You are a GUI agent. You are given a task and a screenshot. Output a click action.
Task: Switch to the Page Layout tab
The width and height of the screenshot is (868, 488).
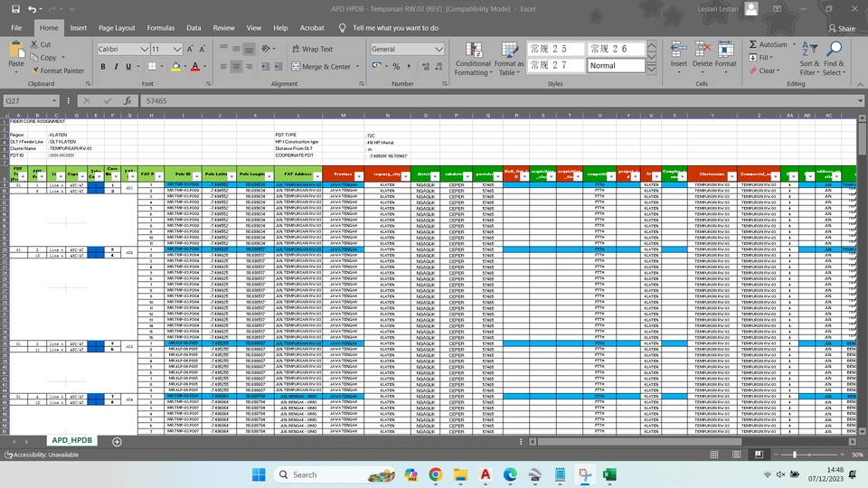117,28
